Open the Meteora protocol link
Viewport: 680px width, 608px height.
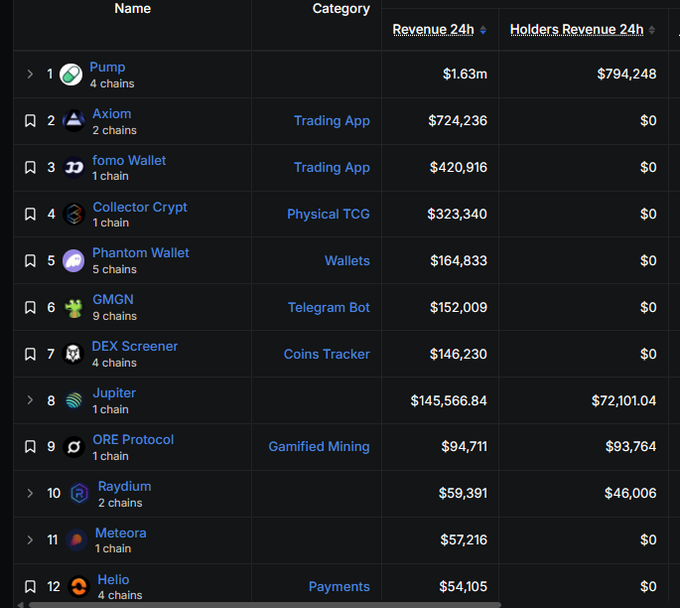121,533
